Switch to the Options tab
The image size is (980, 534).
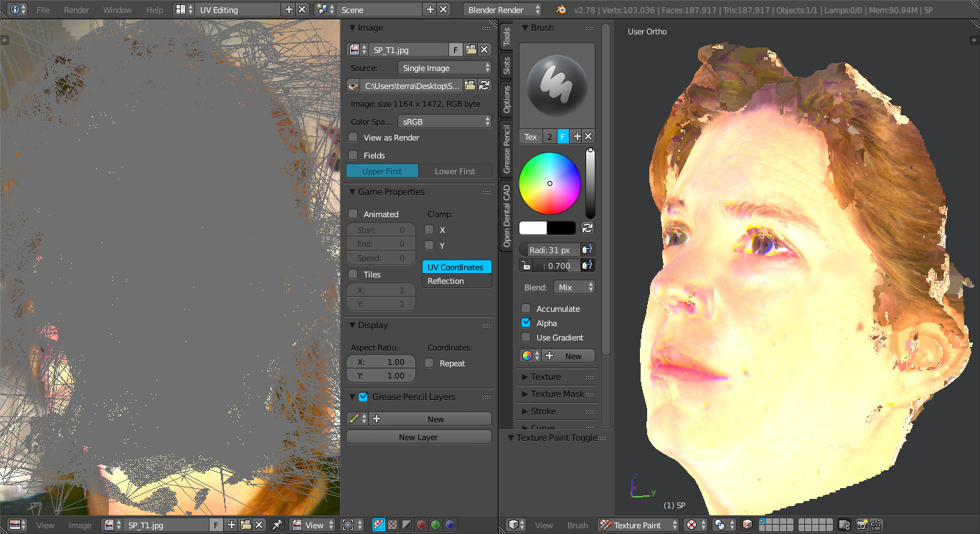tap(507, 99)
